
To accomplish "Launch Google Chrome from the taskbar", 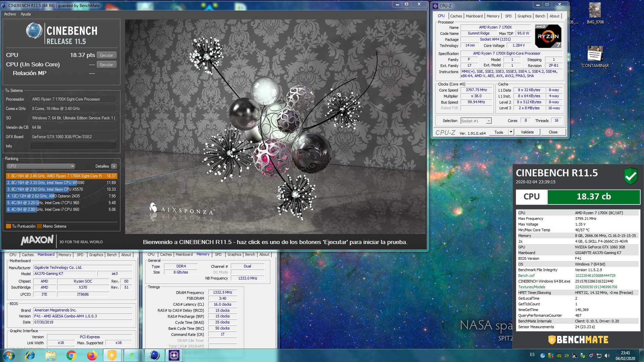I will coord(71,355).
